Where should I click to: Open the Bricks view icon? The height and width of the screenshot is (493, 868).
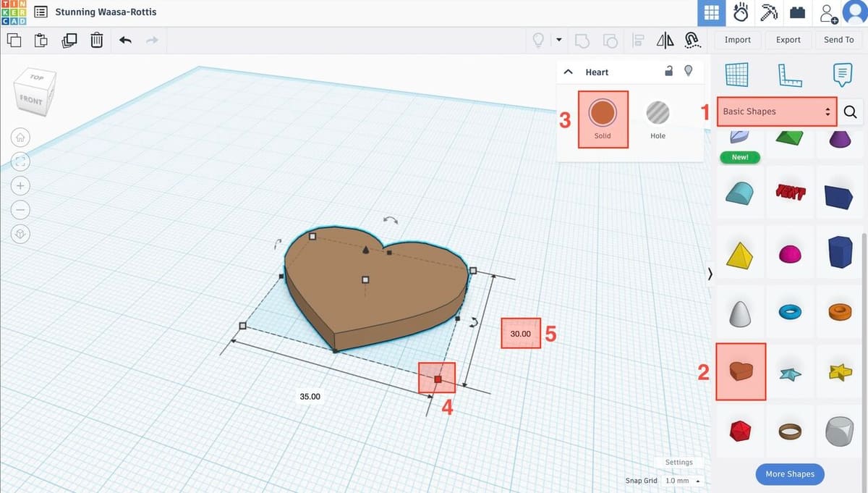pos(797,13)
